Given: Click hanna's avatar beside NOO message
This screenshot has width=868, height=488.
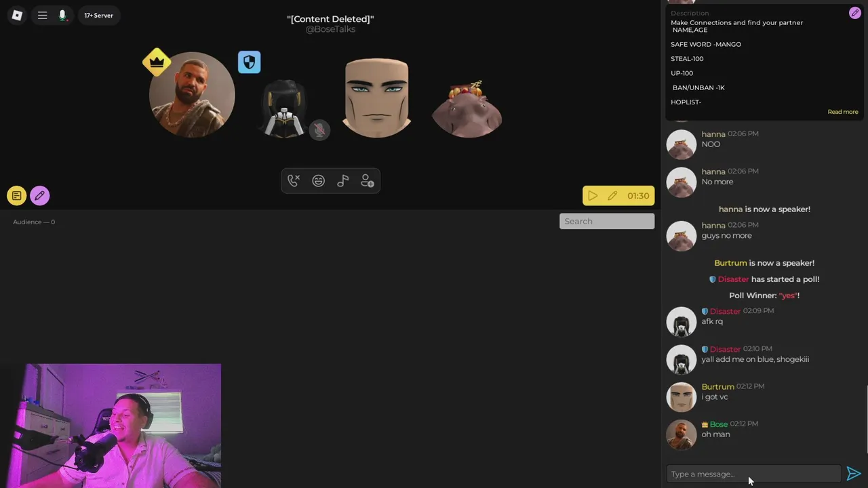Looking at the screenshot, I should tap(682, 144).
